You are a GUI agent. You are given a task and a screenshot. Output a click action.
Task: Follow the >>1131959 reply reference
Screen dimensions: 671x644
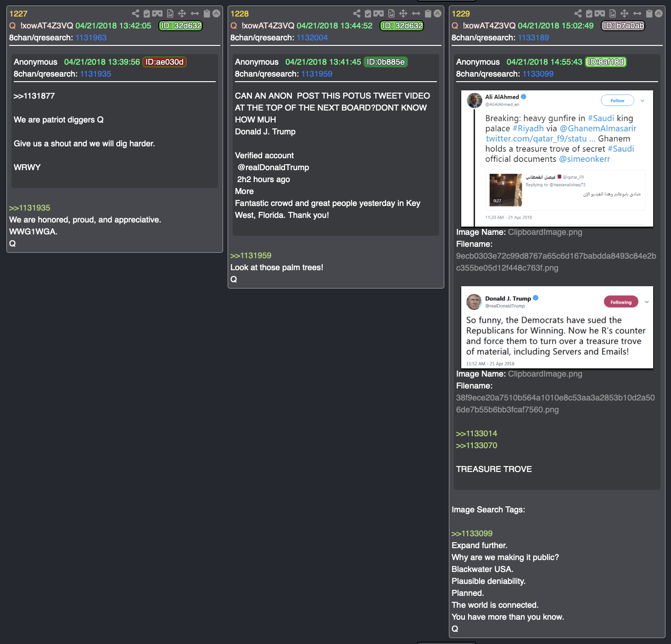(x=251, y=255)
